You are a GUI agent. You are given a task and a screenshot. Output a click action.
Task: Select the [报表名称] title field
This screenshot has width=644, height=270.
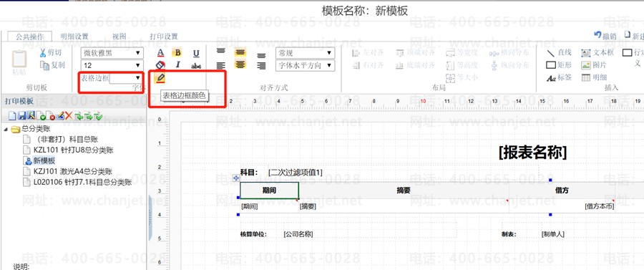coord(532,153)
